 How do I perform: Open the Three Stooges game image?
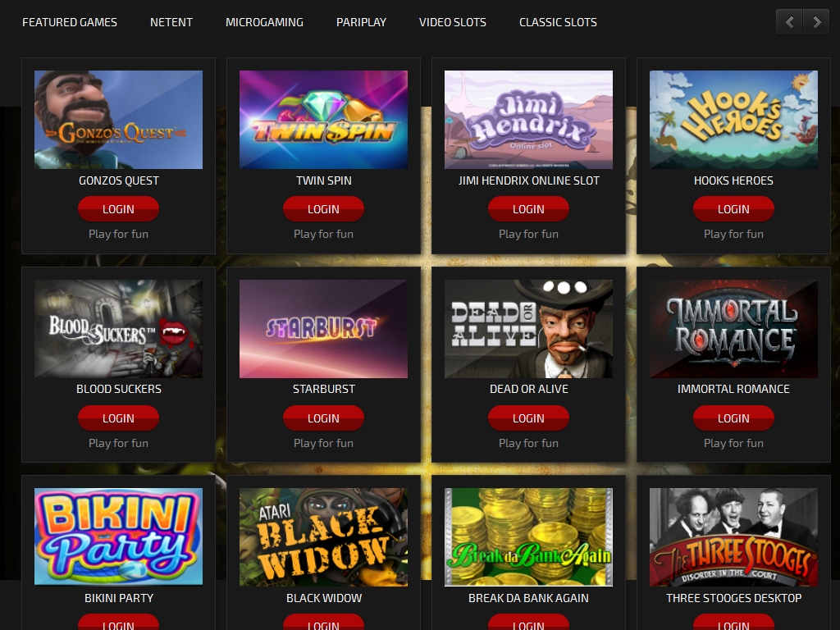click(734, 536)
